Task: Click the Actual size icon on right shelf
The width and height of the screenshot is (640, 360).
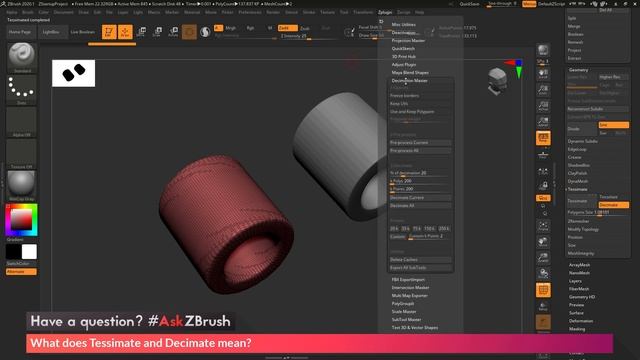Action: [x=543, y=106]
